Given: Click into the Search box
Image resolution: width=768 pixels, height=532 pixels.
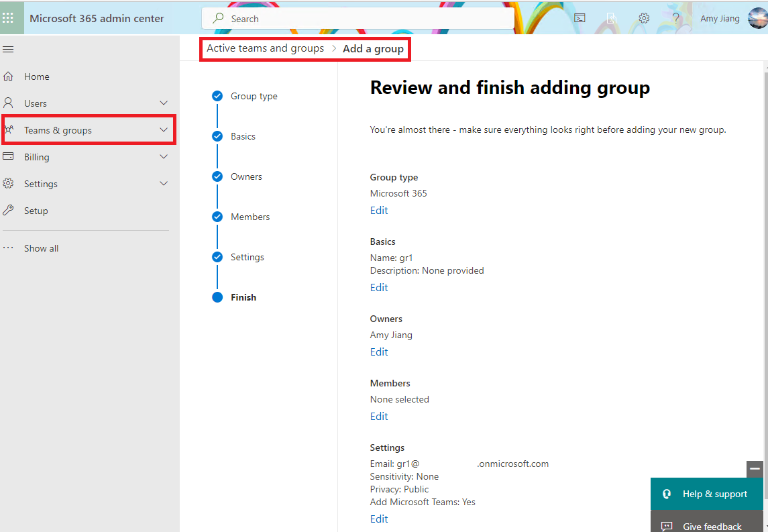Looking at the screenshot, I should click(x=358, y=19).
